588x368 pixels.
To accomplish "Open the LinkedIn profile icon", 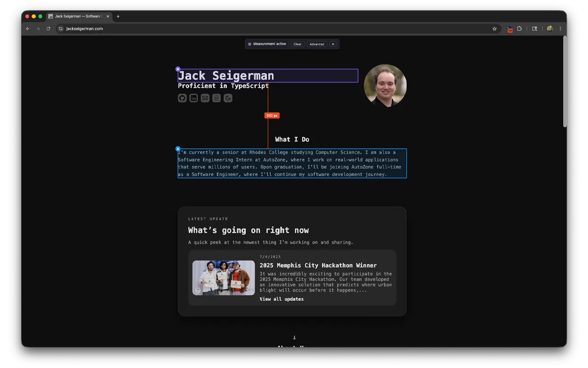I will 194,98.
